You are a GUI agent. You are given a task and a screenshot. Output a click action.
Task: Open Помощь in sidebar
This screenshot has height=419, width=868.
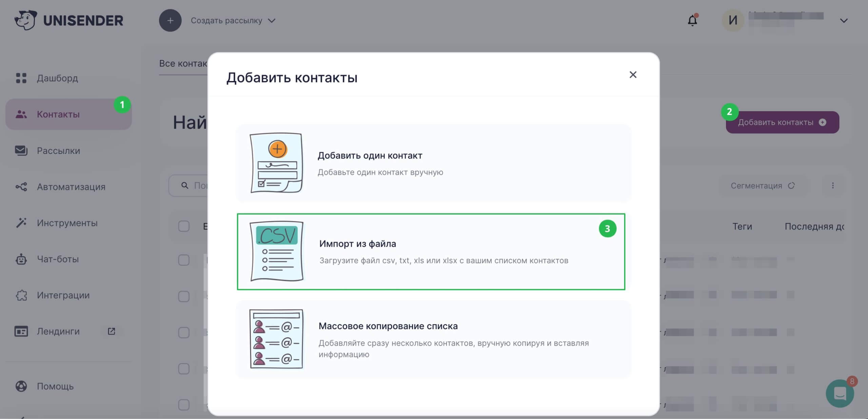pyautogui.click(x=68, y=386)
